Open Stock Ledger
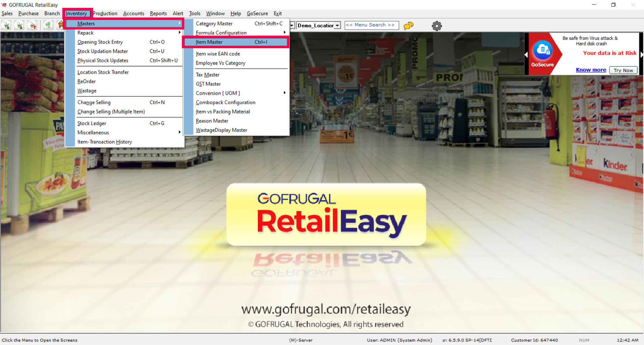This screenshot has width=644, height=345. click(124, 123)
